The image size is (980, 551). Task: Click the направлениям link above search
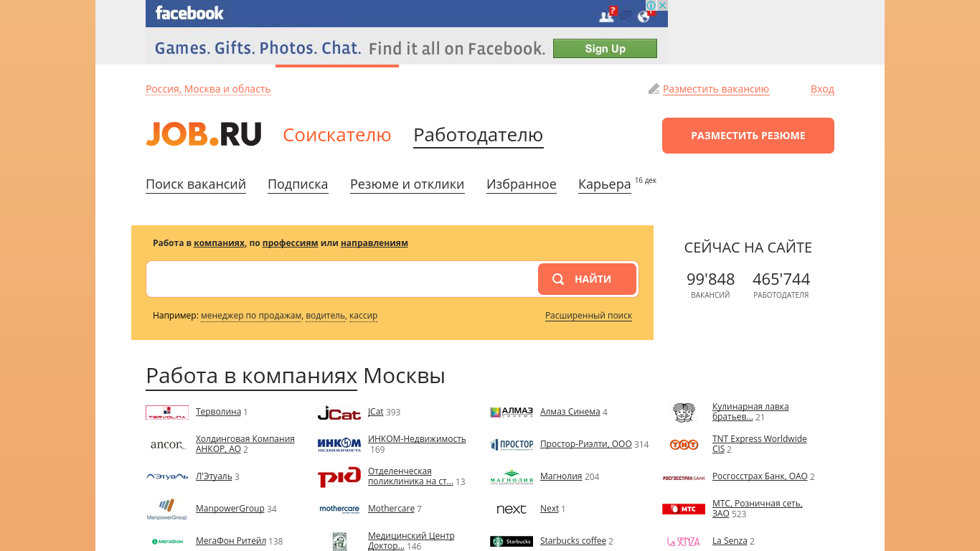point(374,243)
